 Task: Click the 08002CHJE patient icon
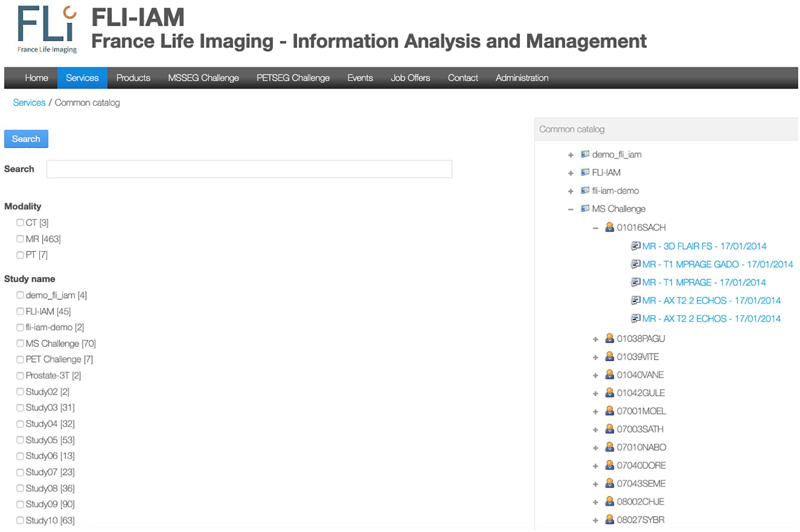pos(610,501)
